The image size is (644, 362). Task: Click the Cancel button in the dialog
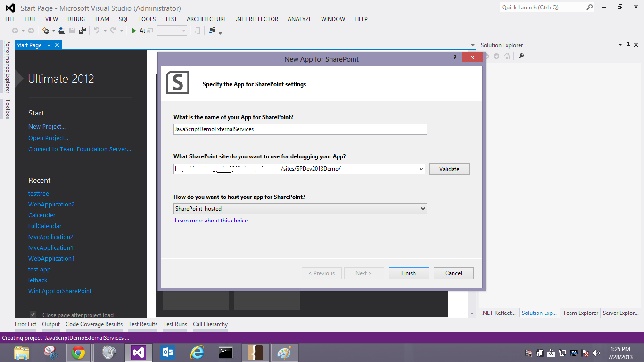(x=454, y=273)
